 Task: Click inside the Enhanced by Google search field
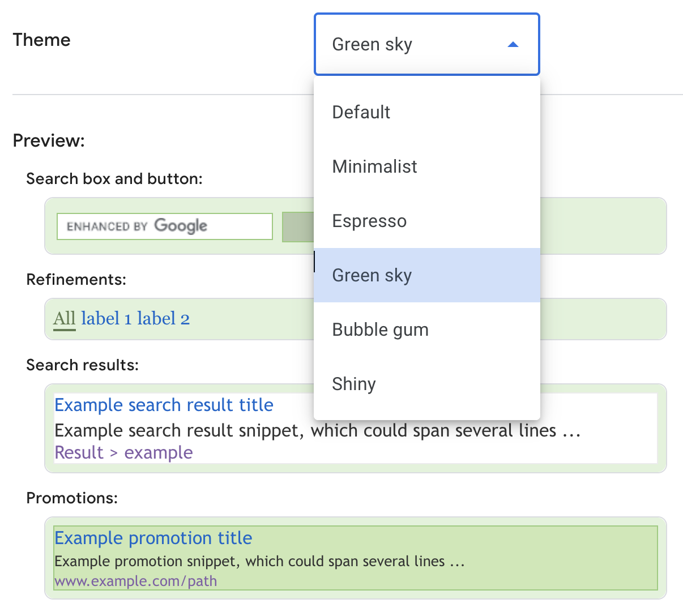(x=164, y=226)
